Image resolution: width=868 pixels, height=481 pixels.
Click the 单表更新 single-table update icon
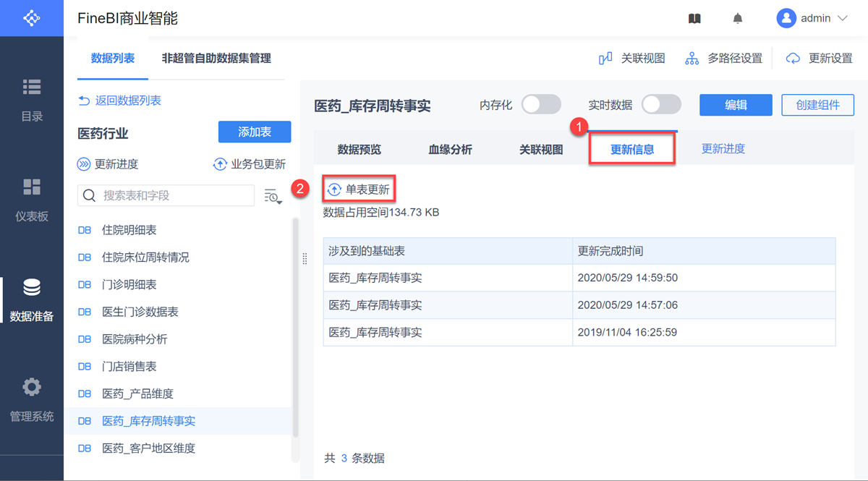click(334, 190)
